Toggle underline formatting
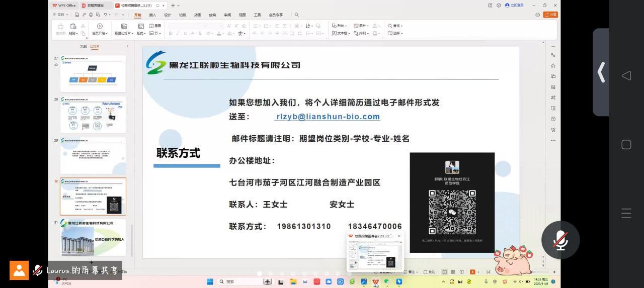The height and width of the screenshot is (288, 644). pos(185,33)
